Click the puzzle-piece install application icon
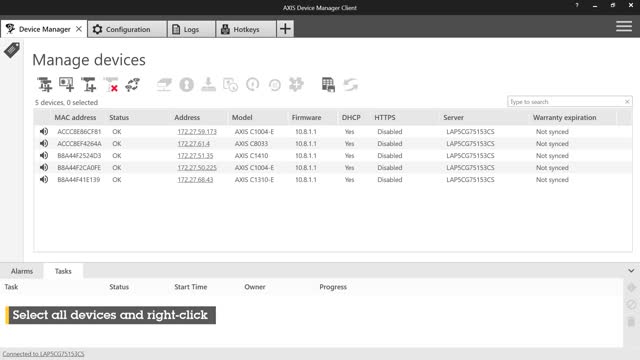Screen dimensions: 640x360 296,85
